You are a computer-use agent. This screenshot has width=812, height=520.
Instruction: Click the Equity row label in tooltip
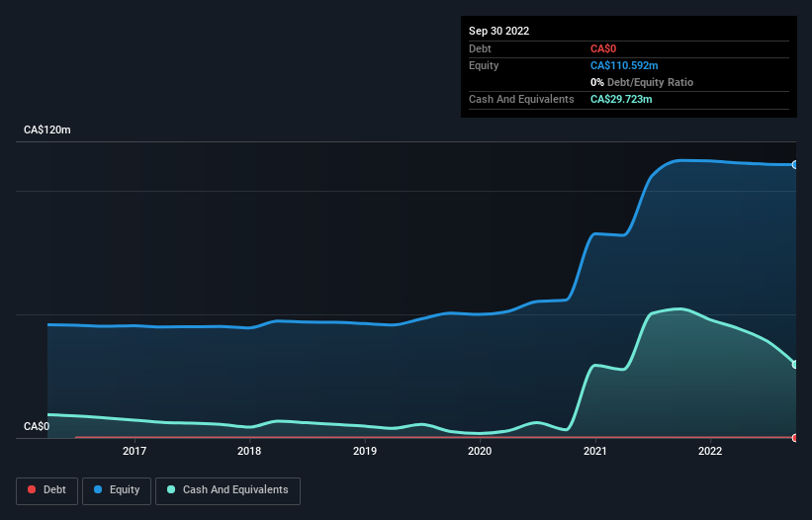click(484, 65)
